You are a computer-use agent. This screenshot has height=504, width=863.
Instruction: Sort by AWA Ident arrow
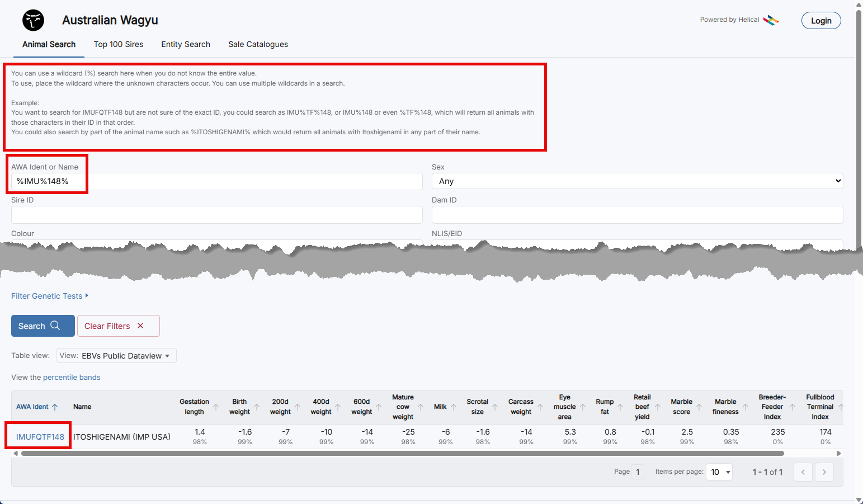(x=55, y=407)
